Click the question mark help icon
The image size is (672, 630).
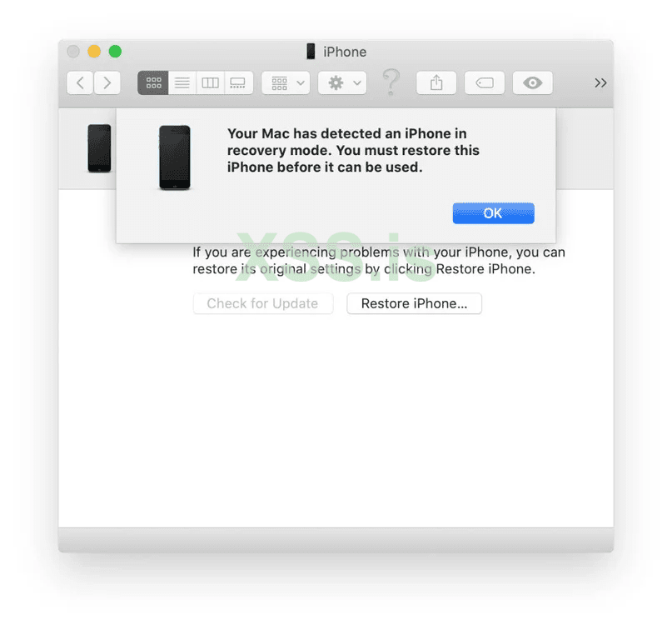391,82
